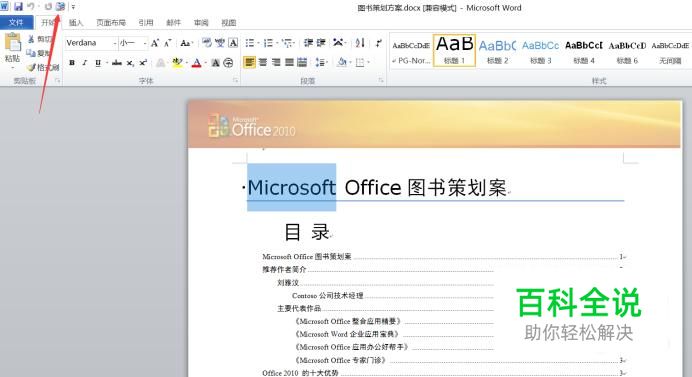Viewport: 692px width, 377px height.
Task: Toggle Underline formatting
Action: [x=98, y=63]
